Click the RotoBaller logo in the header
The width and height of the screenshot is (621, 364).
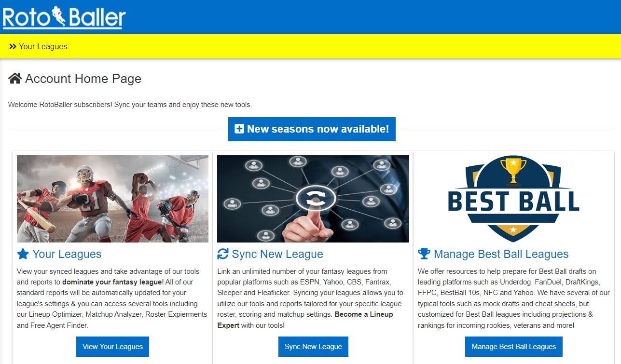coord(64,17)
